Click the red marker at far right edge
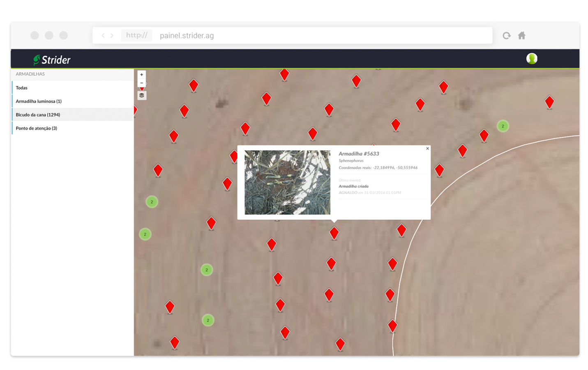The height and width of the screenshot is (370, 588). coord(549,102)
